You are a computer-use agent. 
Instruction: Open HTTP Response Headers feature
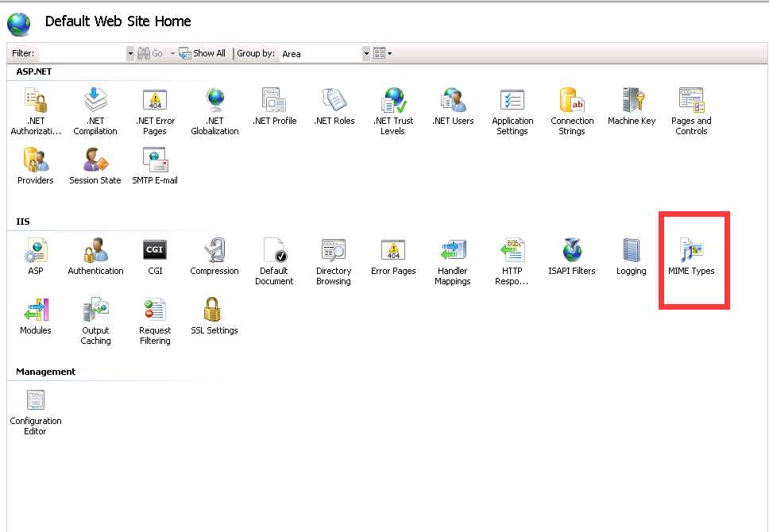[512, 261]
